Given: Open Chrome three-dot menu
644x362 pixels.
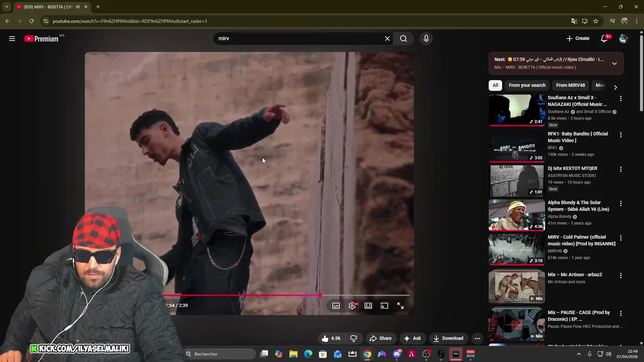Looking at the screenshot, I should pyautogui.click(x=636, y=21).
